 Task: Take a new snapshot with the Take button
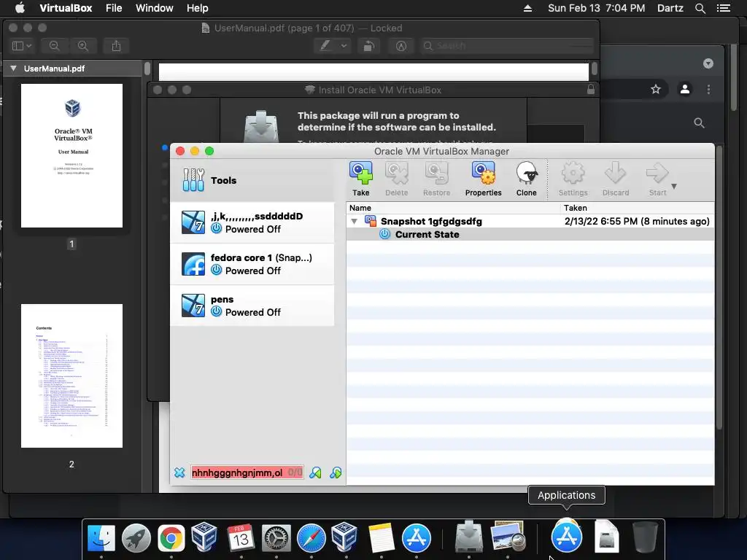click(360, 179)
